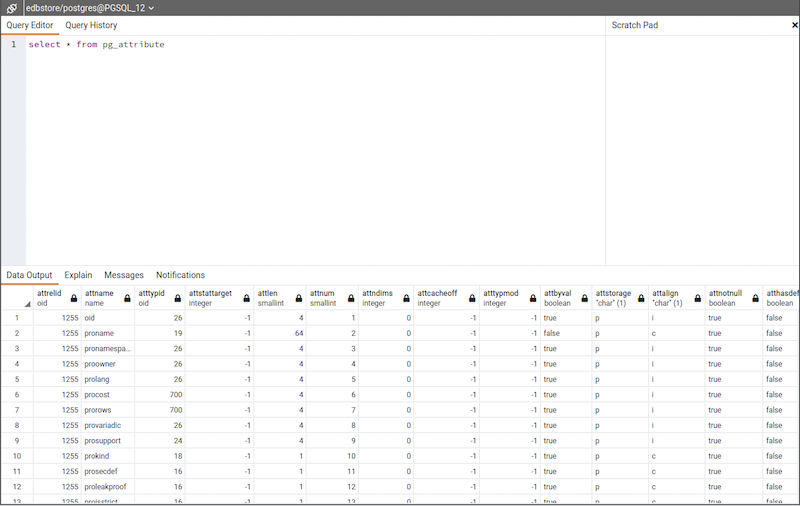Click the 'prosupport' cell
The height and width of the screenshot is (506, 800).
(x=108, y=441)
